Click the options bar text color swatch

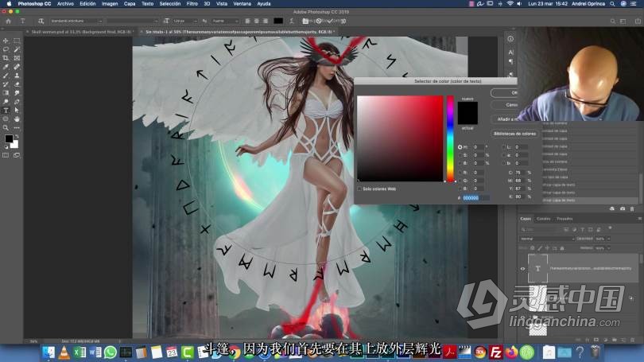[278, 21]
